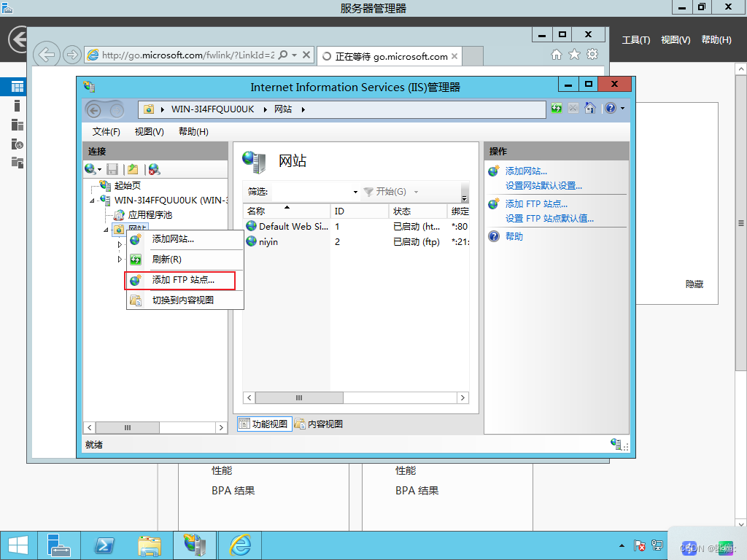The height and width of the screenshot is (560, 747).
Task: Click the IIS Manager back navigation arrow
Action: pos(94,111)
